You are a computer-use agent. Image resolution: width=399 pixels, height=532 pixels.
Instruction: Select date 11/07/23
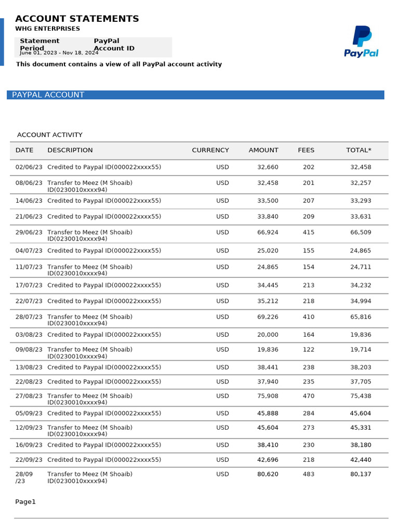tap(29, 267)
